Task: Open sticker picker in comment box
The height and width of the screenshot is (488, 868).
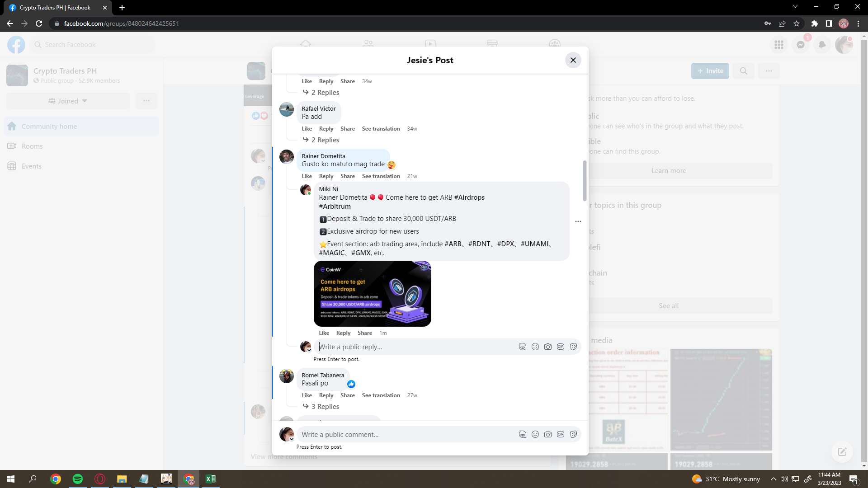Action: tap(573, 434)
